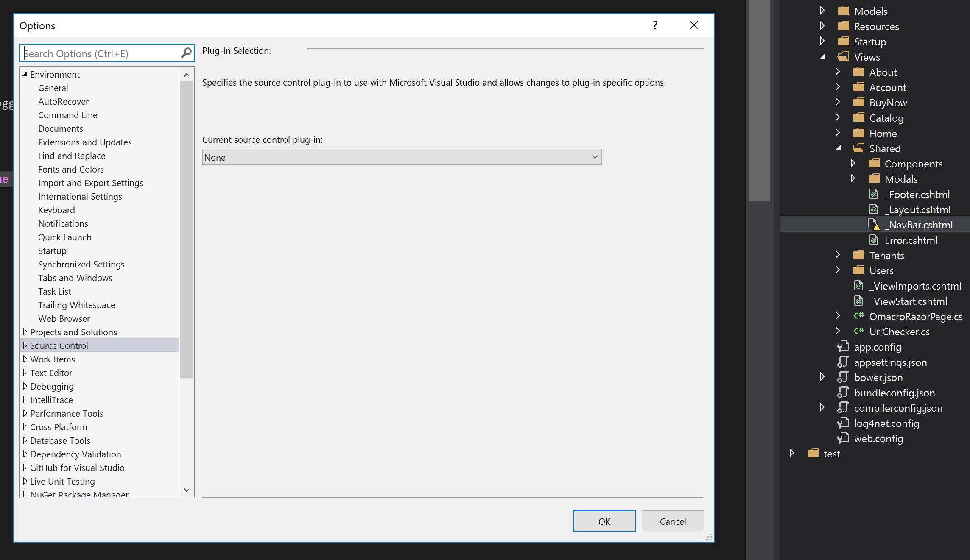Click the Cancel button

[x=672, y=521]
